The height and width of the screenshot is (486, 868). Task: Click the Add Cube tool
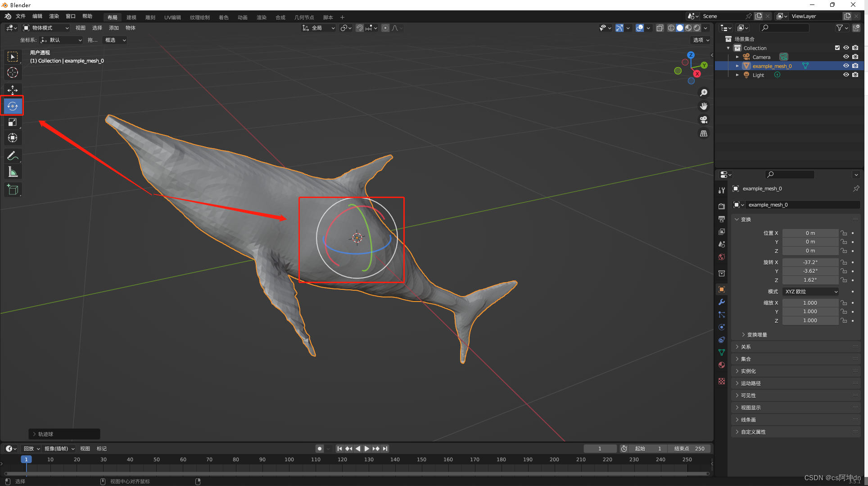pyautogui.click(x=13, y=189)
